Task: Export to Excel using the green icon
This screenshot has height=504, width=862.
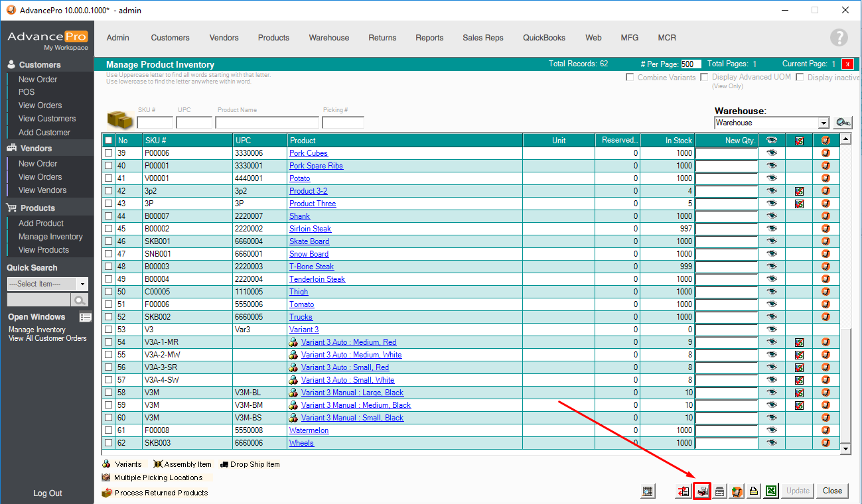Action: click(x=771, y=491)
